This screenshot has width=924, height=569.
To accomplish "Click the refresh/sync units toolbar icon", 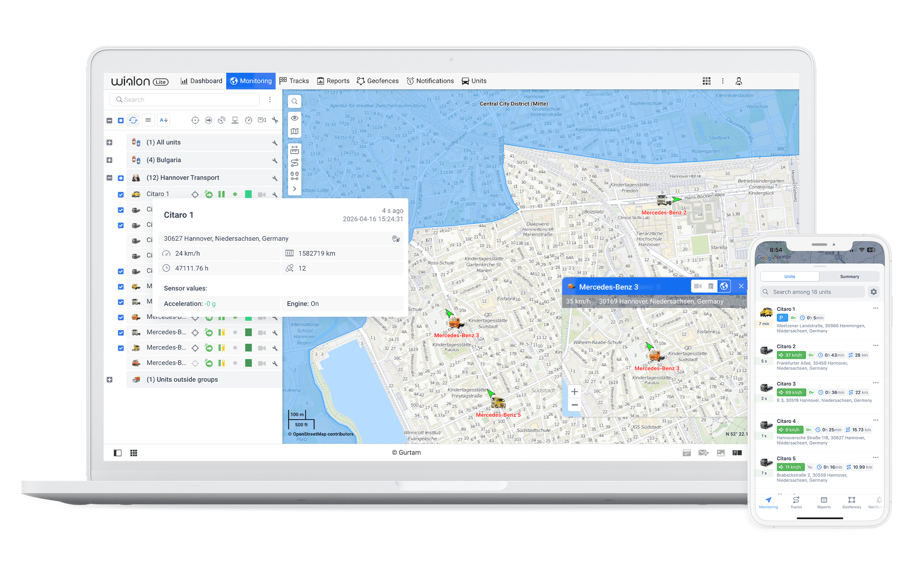I will pos(133,120).
